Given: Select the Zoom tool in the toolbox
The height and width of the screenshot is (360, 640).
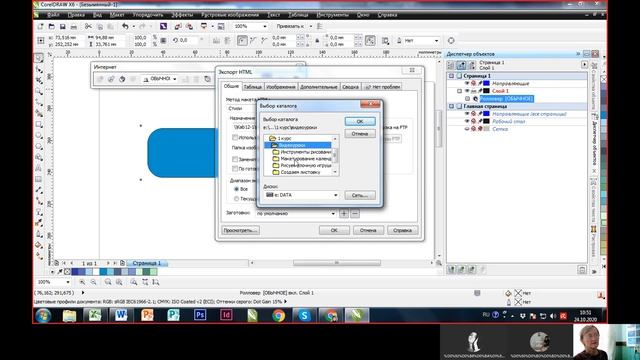Looking at the screenshot, I should [39, 91].
